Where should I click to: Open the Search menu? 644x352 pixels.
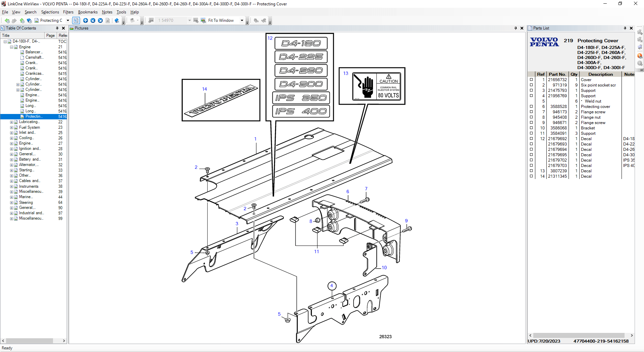tap(31, 12)
